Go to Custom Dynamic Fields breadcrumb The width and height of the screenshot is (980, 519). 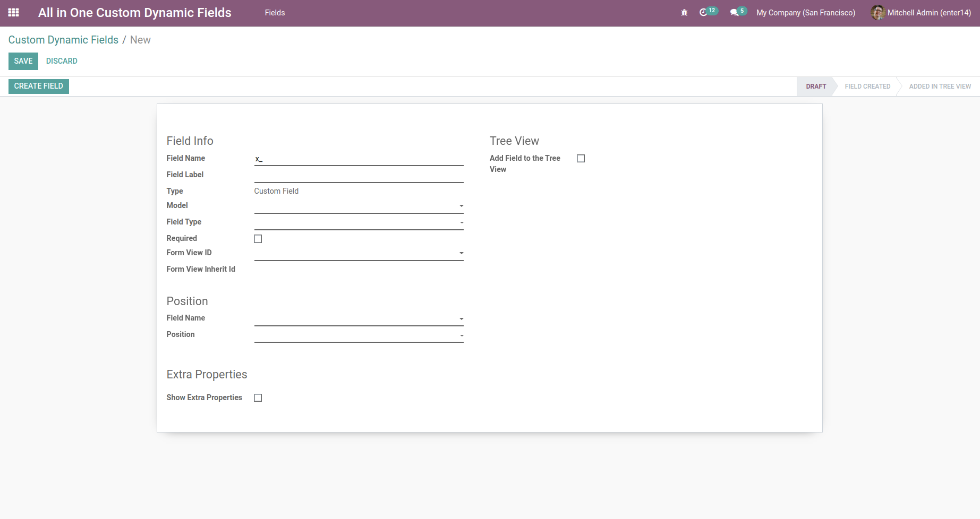point(63,40)
